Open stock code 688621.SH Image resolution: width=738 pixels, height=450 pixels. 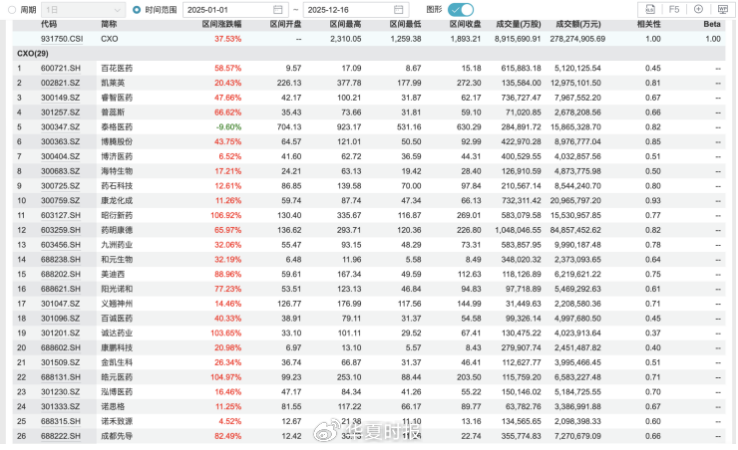coord(61,289)
